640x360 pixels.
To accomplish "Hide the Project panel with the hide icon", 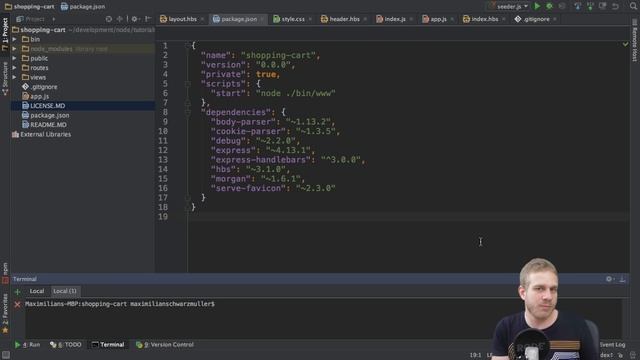I will [x=148, y=19].
